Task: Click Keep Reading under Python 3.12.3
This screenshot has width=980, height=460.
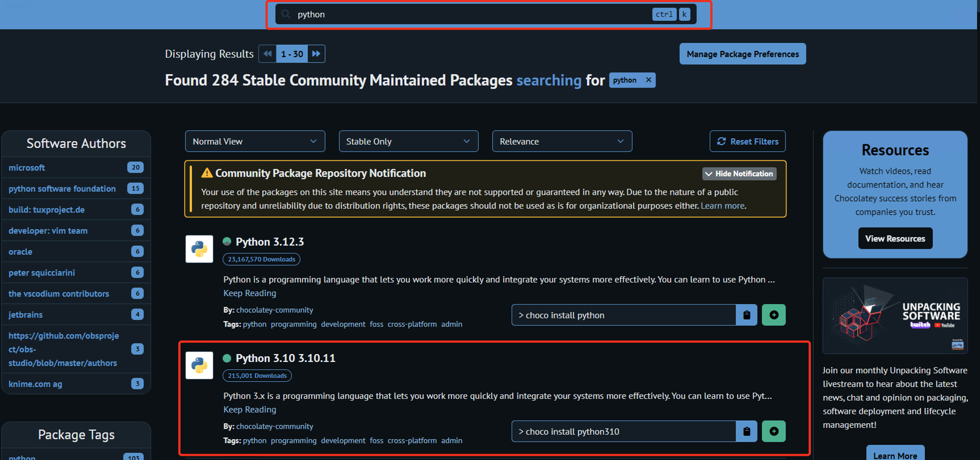Action: click(x=250, y=293)
